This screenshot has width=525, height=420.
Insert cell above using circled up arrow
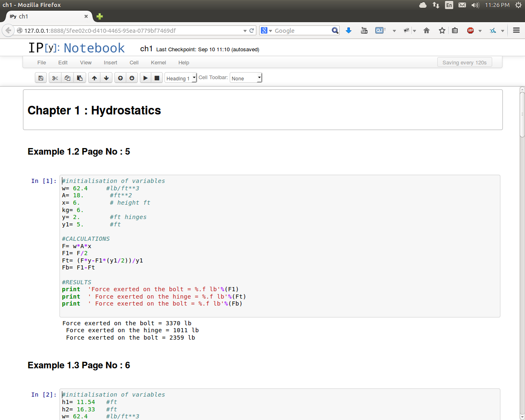[x=120, y=78]
